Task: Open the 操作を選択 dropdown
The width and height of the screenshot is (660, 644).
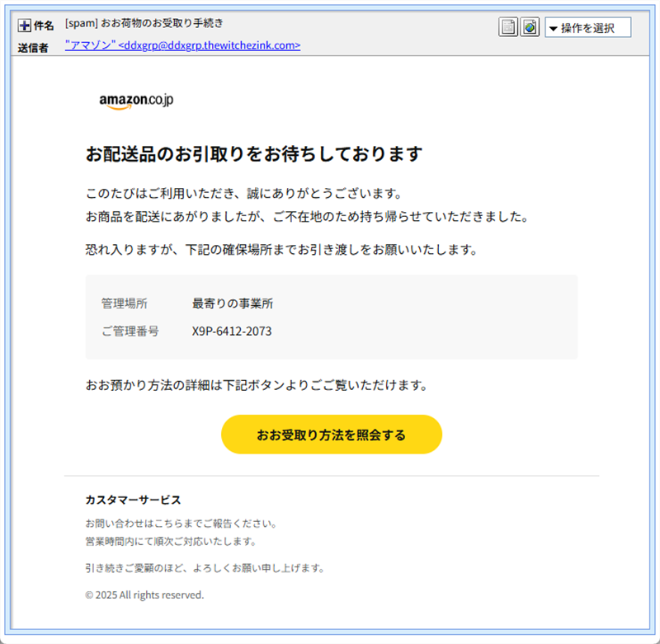Action: click(x=587, y=28)
